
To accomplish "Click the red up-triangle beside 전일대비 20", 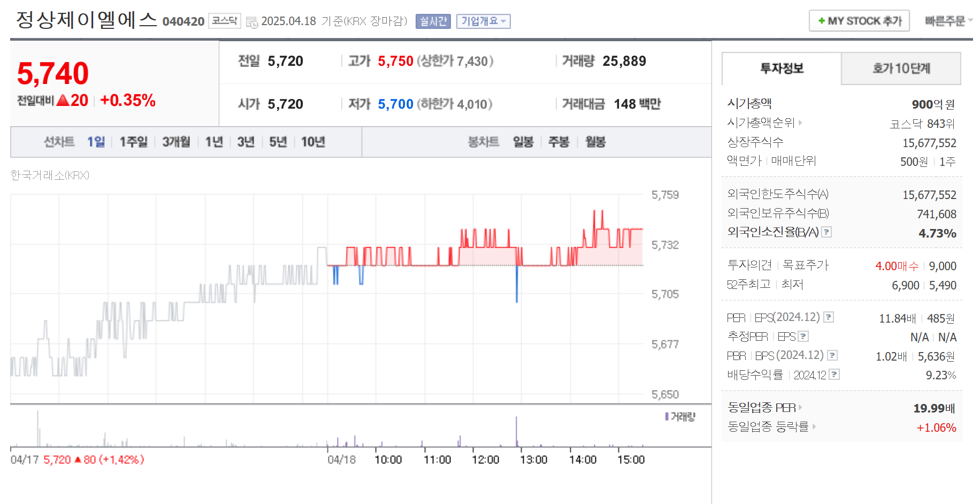I will click(63, 100).
